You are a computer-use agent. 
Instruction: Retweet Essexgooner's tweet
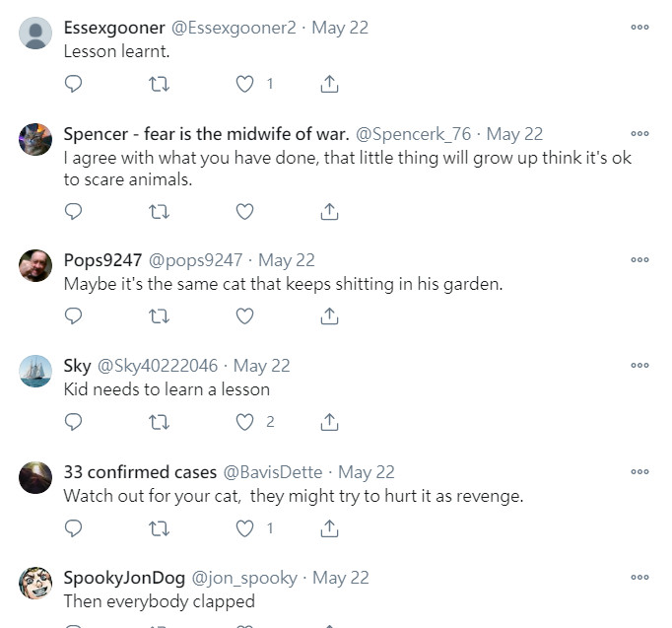(x=158, y=85)
